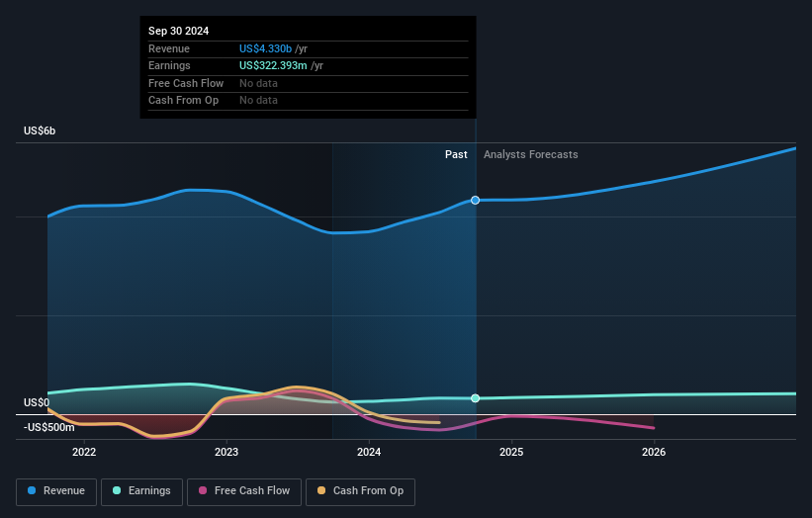Viewport: 812px width, 518px height.
Task: Click the Analysts Forecasts label
Action: coord(531,154)
